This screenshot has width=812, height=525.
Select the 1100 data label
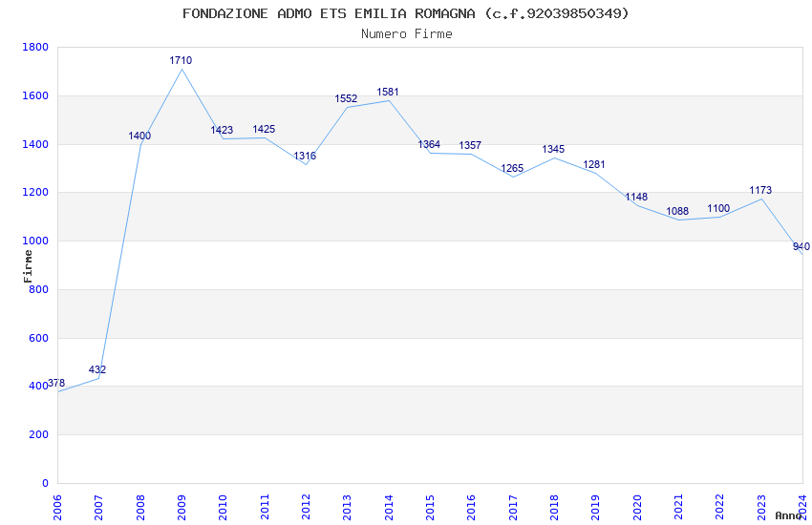click(718, 208)
